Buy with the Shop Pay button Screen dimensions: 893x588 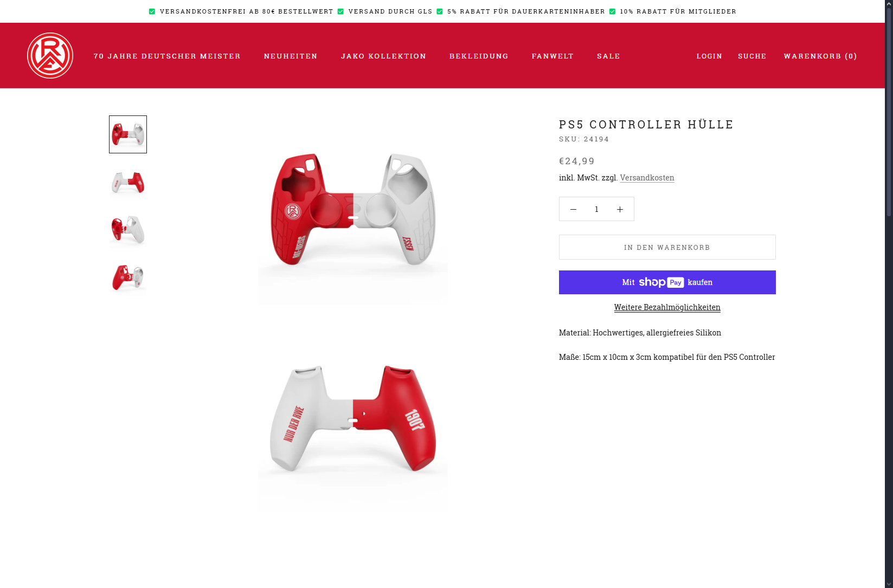pos(667,282)
